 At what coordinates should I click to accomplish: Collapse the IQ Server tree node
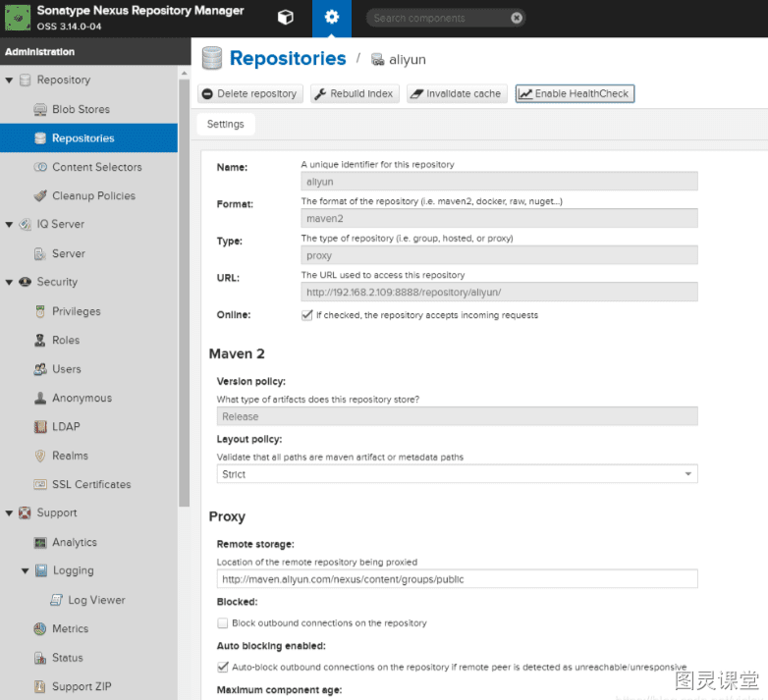[x=9, y=224]
